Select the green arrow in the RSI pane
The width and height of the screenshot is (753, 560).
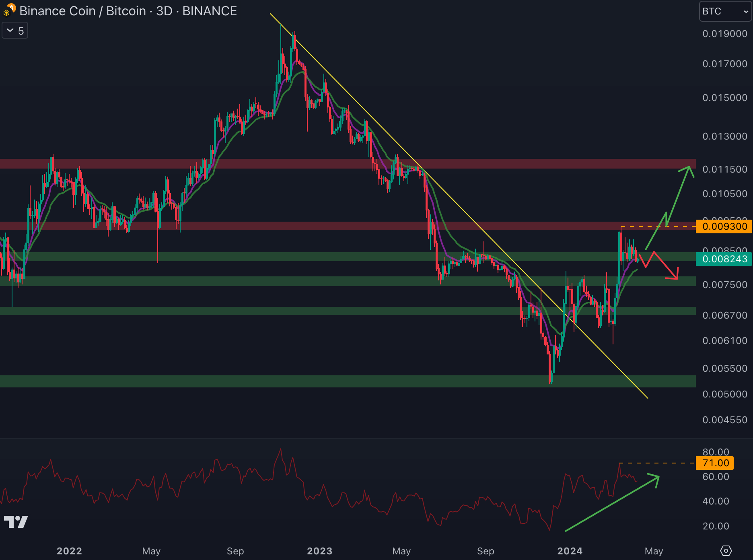click(611, 504)
